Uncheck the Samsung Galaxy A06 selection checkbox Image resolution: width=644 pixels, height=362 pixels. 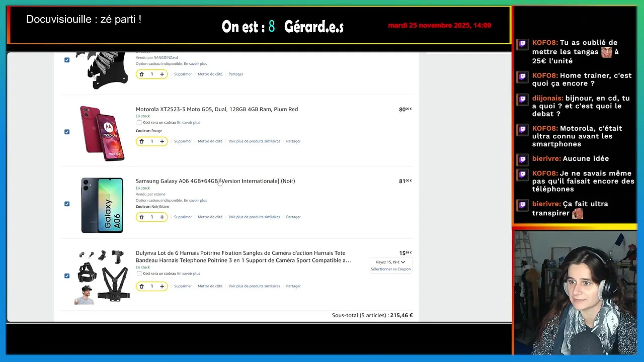pos(67,204)
